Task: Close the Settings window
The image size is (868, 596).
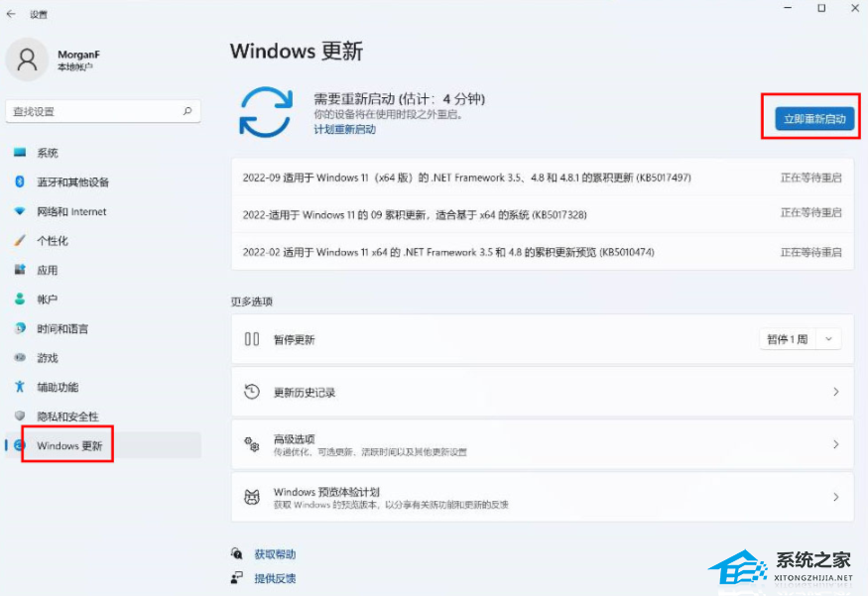Action: [x=855, y=8]
